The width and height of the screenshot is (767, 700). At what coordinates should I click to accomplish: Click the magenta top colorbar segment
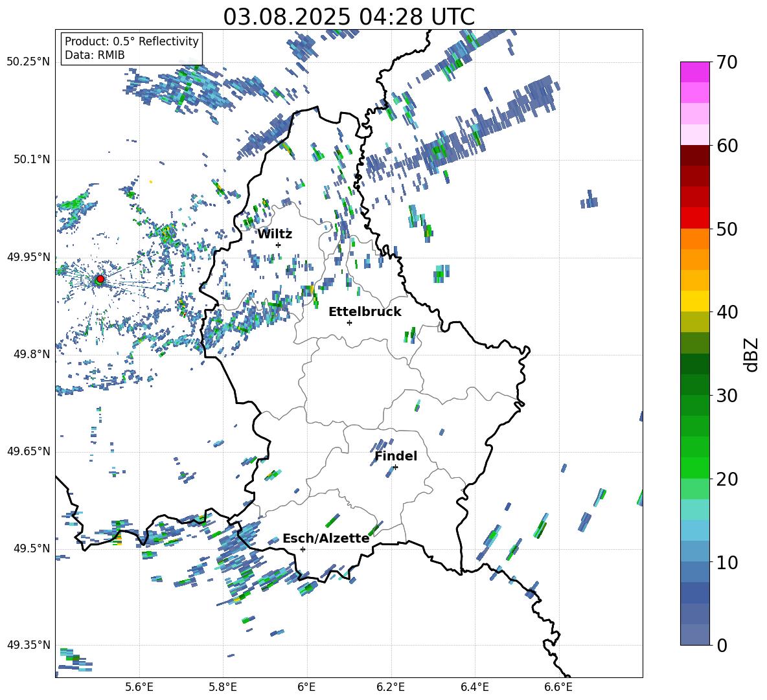tap(694, 72)
